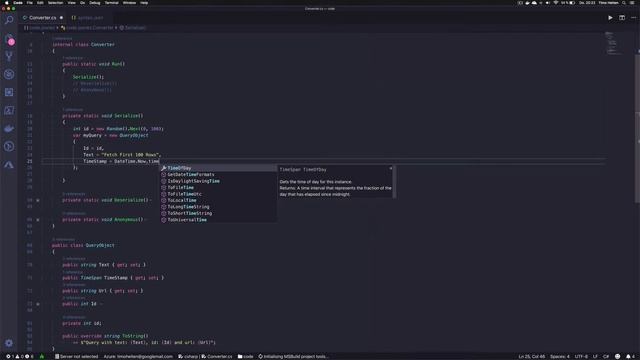Open the Docker view in activity bar
The width and height of the screenshot is (640, 360).
coord(9,129)
